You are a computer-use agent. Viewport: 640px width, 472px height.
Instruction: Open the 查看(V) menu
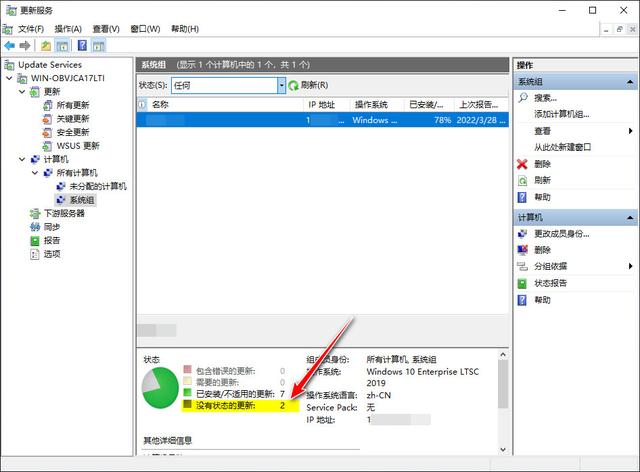coord(106,29)
